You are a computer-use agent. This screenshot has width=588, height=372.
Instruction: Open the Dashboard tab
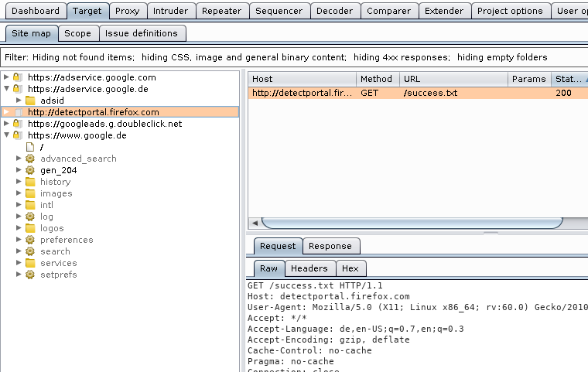point(36,11)
